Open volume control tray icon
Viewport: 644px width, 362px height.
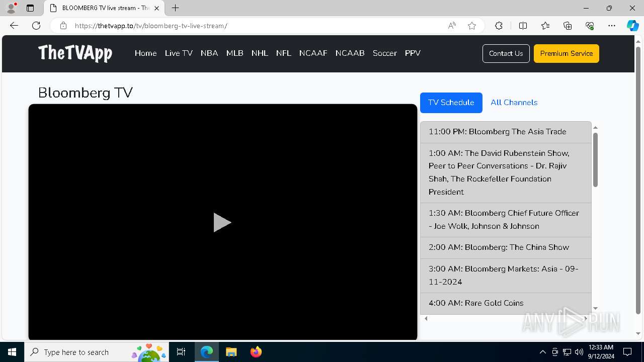(x=579, y=352)
